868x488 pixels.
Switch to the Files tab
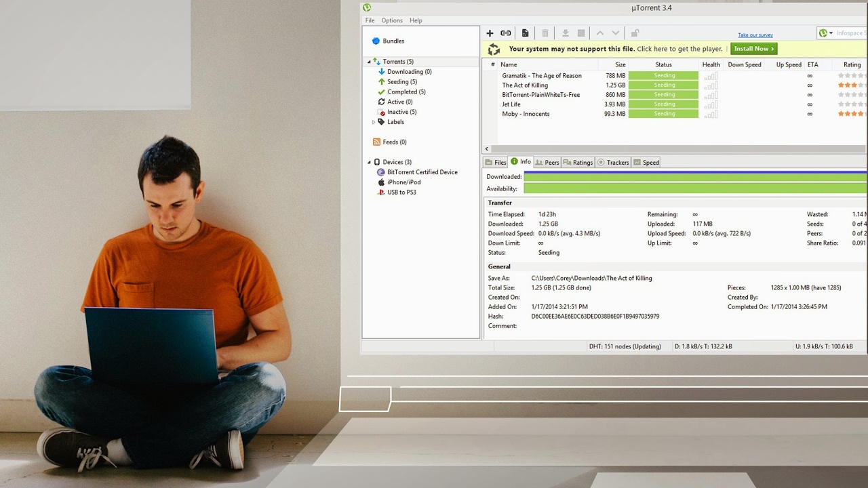coord(496,163)
